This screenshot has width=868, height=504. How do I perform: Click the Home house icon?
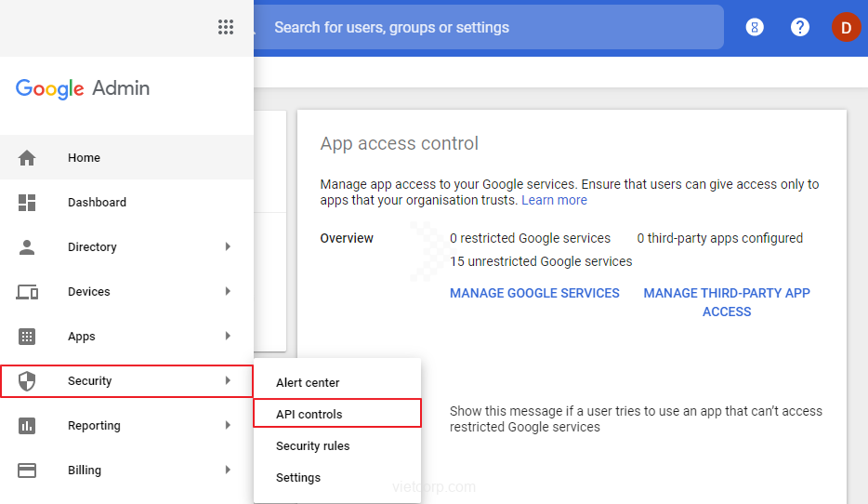pos(27,158)
